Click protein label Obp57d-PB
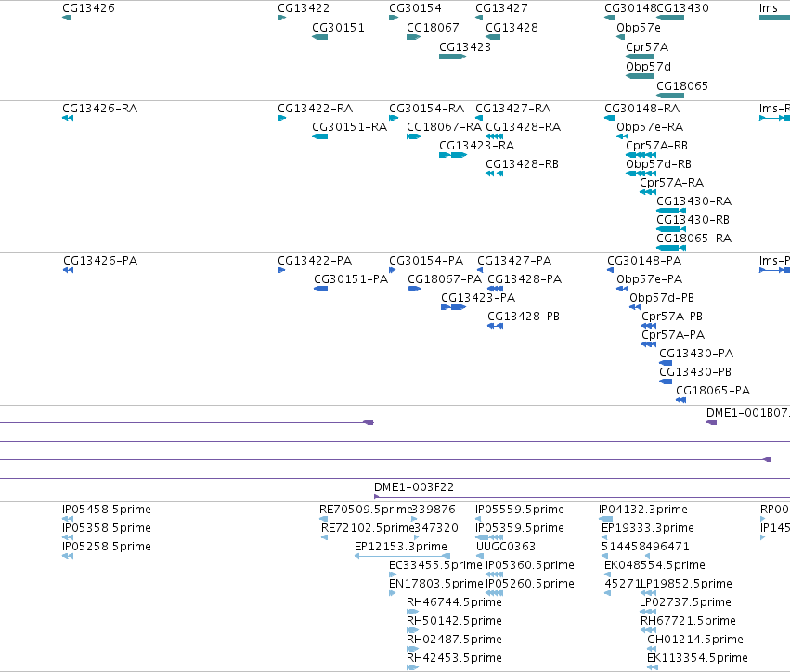The image size is (790, 672). tap(662, 298)
